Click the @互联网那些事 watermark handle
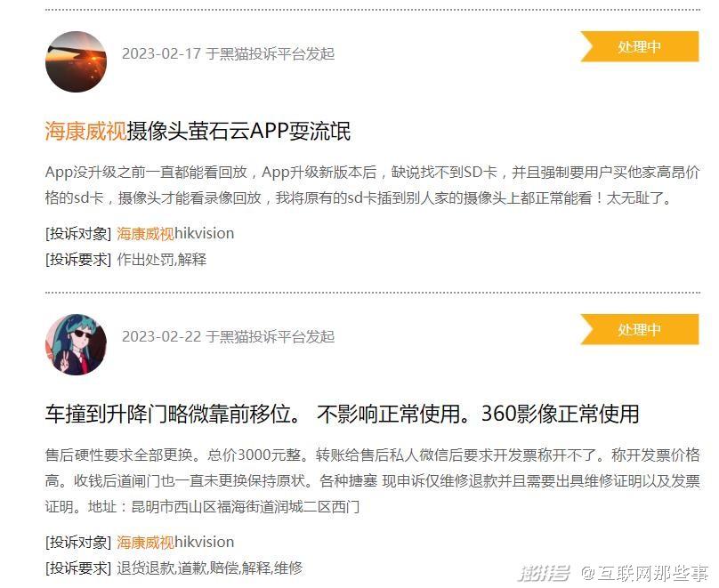This screenshot has height=588, width=719. tap(645, 573)
